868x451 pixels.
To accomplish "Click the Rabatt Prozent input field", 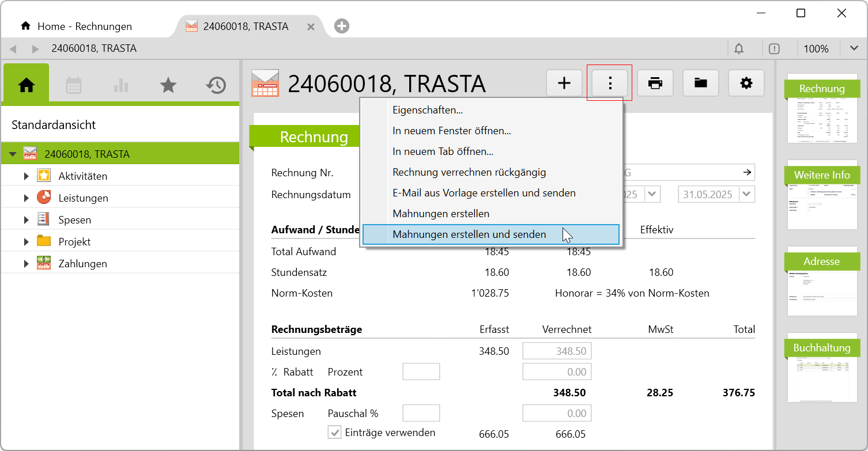I will click(421, 372).
